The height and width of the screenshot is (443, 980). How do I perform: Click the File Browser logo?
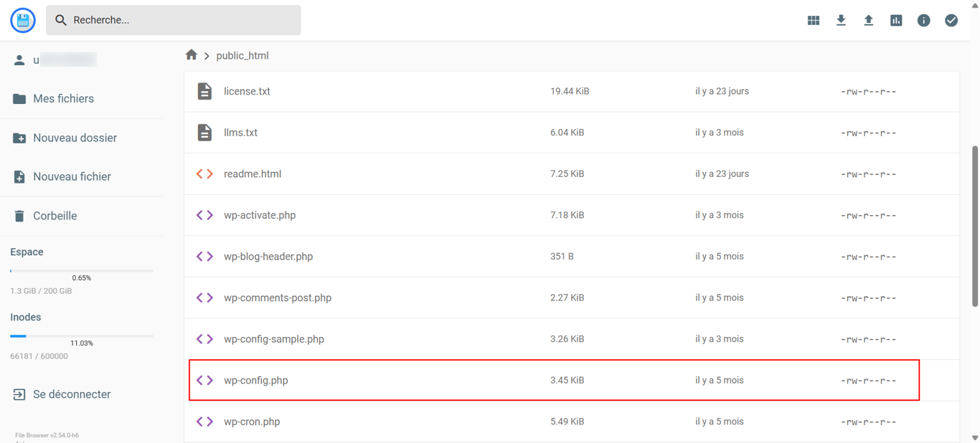click(x=22, y=19)
